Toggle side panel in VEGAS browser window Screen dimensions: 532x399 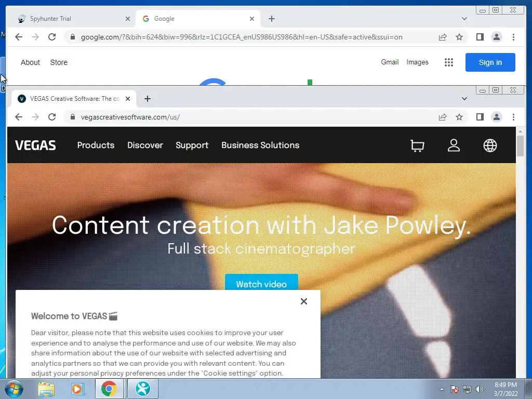coord(480,117)
